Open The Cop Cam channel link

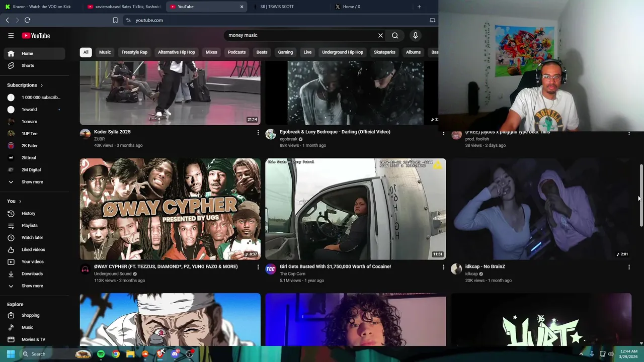click(292, 274)
